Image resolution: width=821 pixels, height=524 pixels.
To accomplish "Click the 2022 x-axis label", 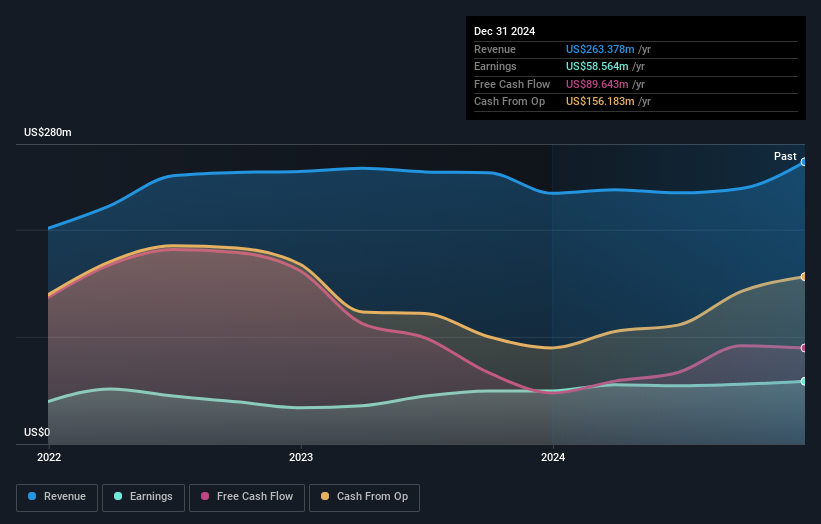I will pyautogui.click(x=49, y=458).
